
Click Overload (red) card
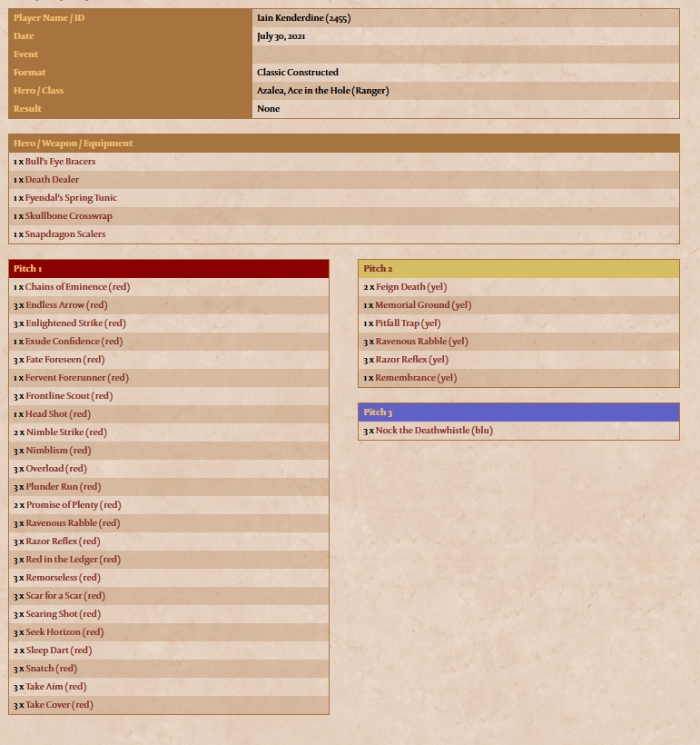click(56, 469)
